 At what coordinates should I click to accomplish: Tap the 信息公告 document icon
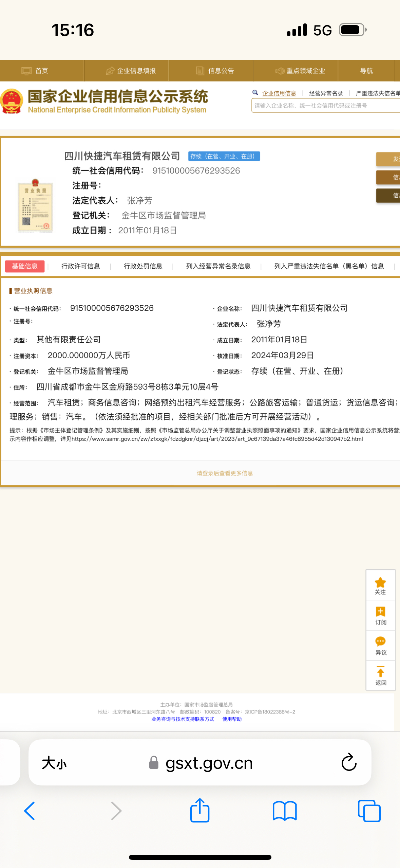point(200,71)
